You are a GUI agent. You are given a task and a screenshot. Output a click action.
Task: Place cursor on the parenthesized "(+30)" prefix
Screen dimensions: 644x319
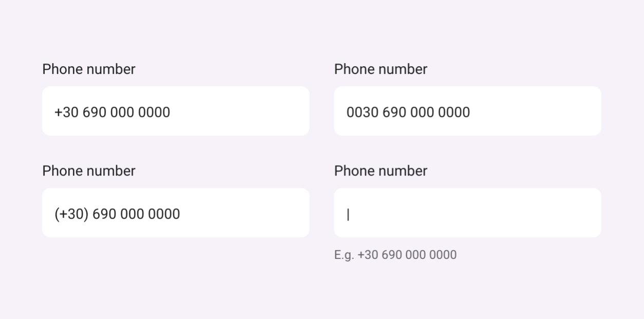[71, 214]
